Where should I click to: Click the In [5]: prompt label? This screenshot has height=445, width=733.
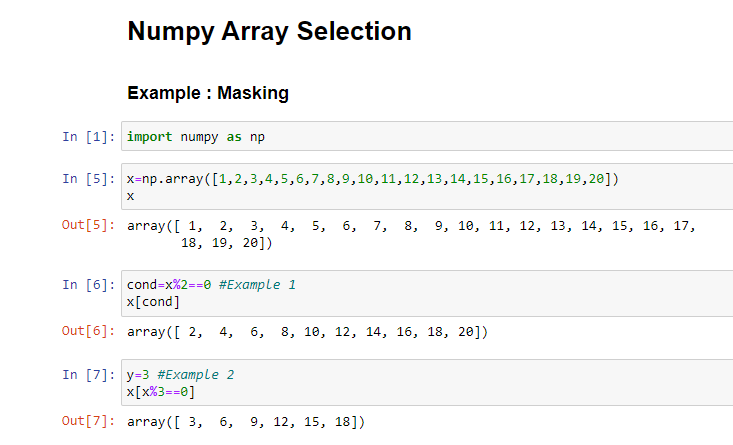(89, 179)
